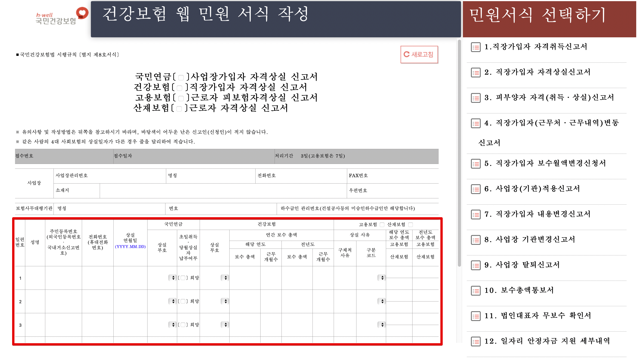Open row 2 건강보험 상실부호 dropdown
The width and height of the screenshot is (642, 364).
coord(225,301)
